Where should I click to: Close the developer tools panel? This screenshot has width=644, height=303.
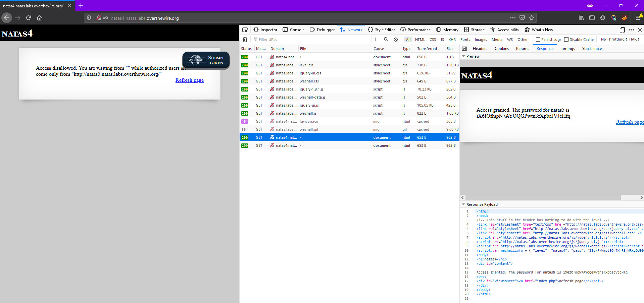(x=640, y=30)
